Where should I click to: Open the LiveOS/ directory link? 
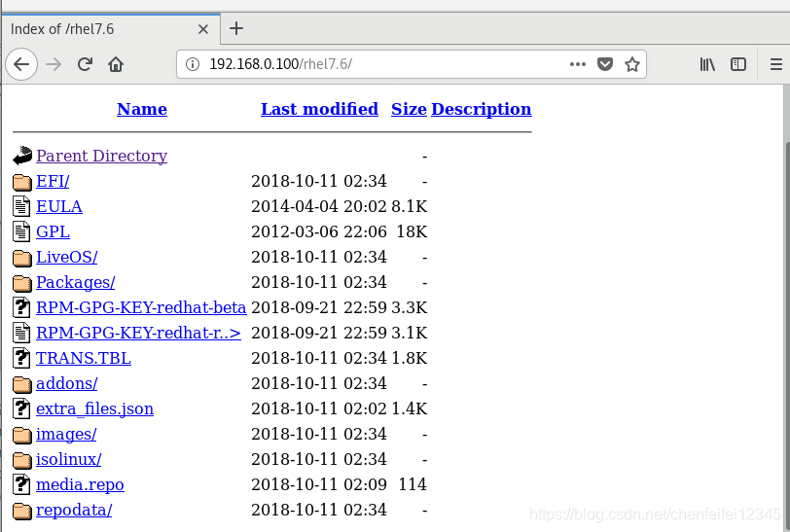[66, 257]
